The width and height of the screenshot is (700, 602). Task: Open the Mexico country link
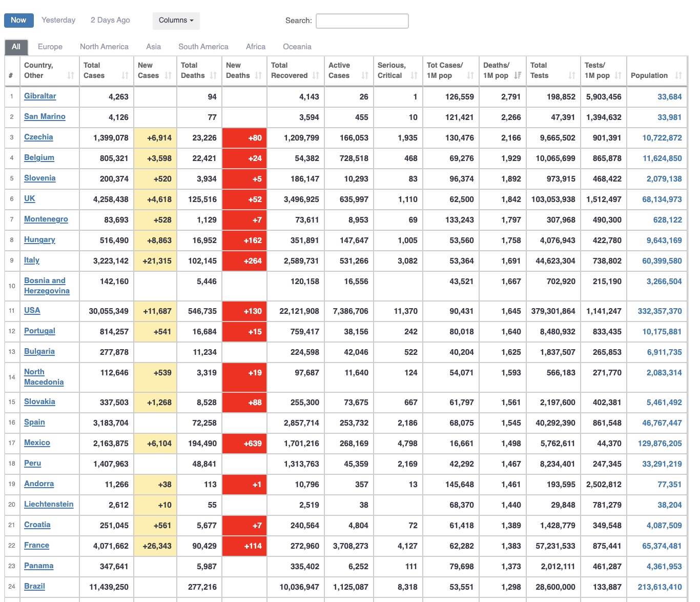(x=37, y=443)
